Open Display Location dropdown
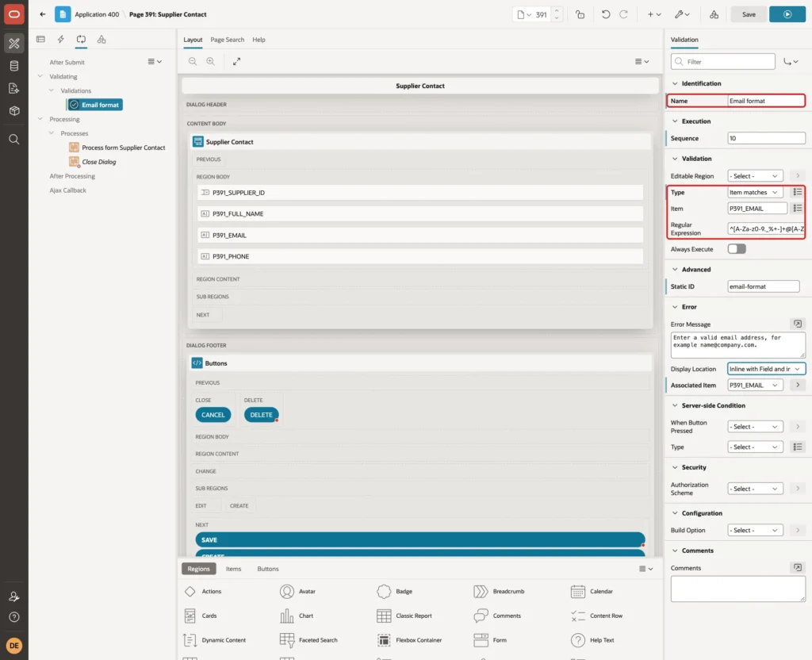The image size is (812, 660). click(766, 369)
